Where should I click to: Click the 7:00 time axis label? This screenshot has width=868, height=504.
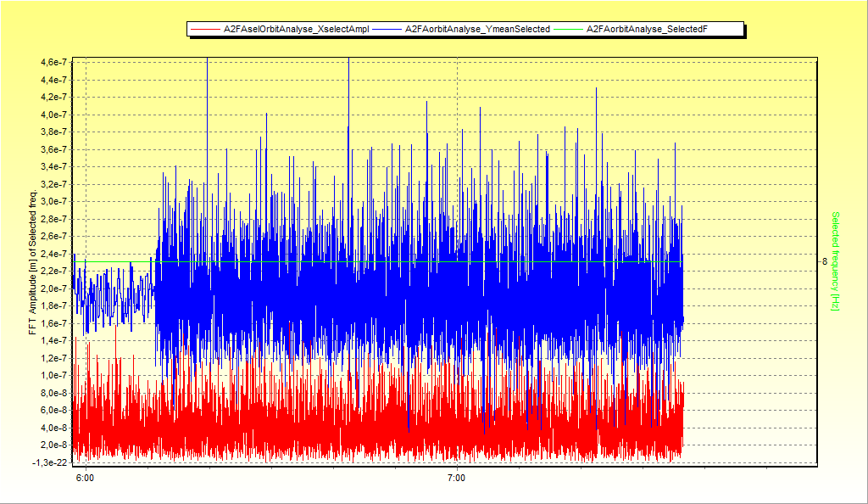coord(456,479)
